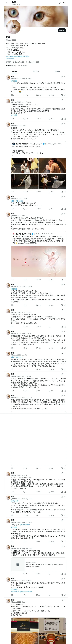72x644 pixels.
Task: Share the Apr 28 post
Action: pyautogui.click(x=65, y=209)
